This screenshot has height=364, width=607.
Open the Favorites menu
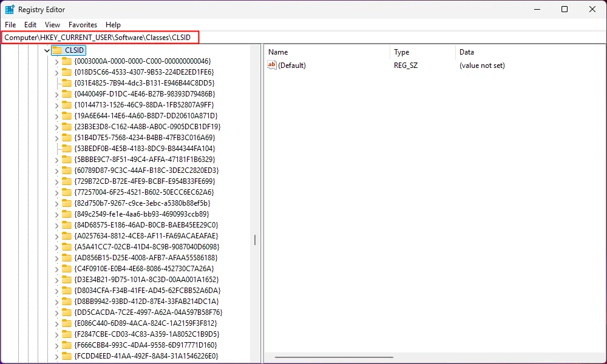point(83,25)
